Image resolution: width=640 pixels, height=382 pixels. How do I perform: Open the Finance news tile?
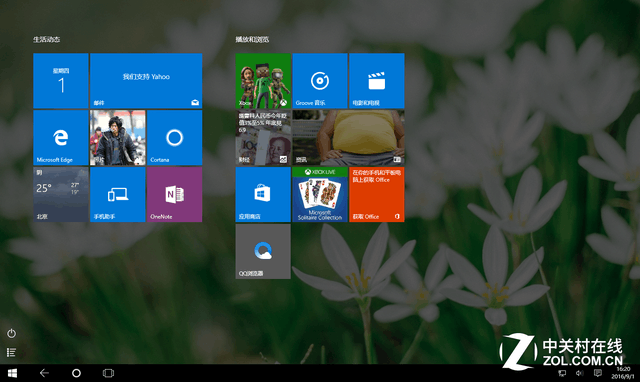263,138
